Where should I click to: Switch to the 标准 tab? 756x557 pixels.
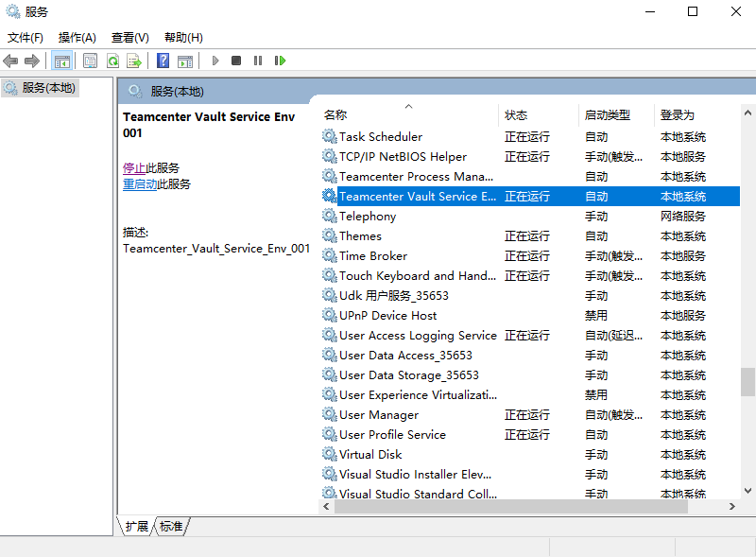(171, 526)
